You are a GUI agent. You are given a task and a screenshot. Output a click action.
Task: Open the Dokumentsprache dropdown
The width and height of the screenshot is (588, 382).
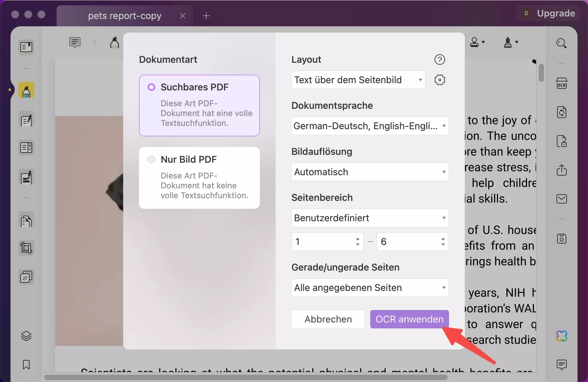(370, 126)
